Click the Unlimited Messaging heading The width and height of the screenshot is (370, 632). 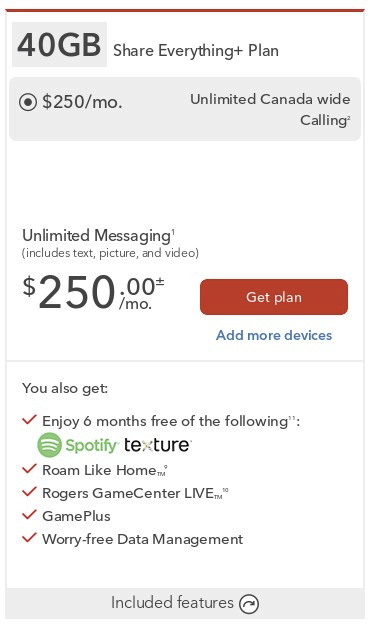click(x=98, y=235)
